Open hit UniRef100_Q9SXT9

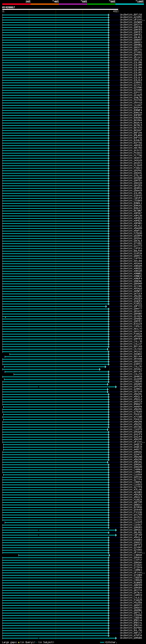[131, 25]
